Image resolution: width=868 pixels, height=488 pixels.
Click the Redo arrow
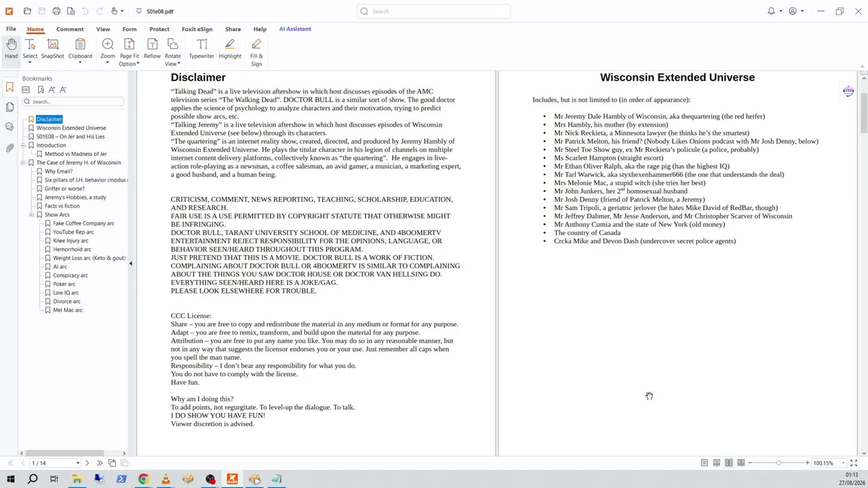(x=100, y=11)
